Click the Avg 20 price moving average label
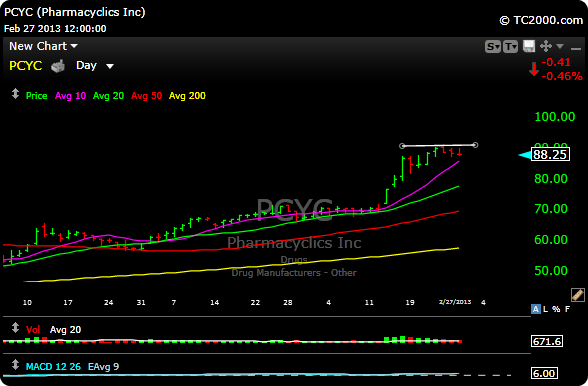Viewport: 588px width, 386px height. tap(108, 96)
